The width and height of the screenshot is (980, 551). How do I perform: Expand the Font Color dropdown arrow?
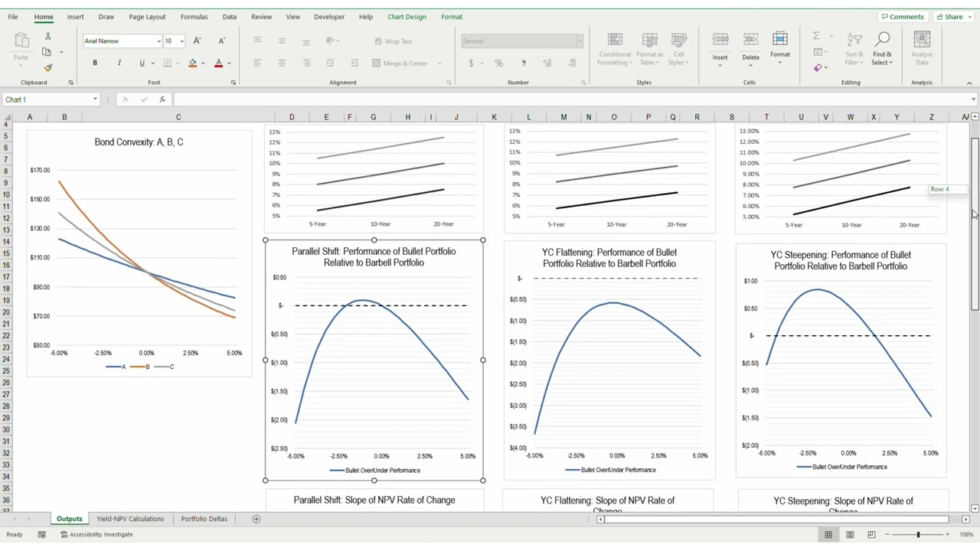229,64
